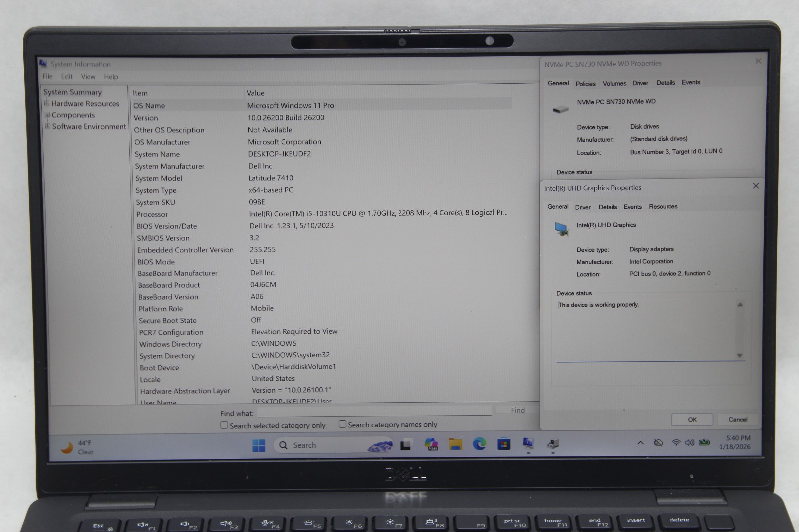Open Microsoft Store from taskbar
799x532 pixels.
pyautogui.click(x=504, y=444)
